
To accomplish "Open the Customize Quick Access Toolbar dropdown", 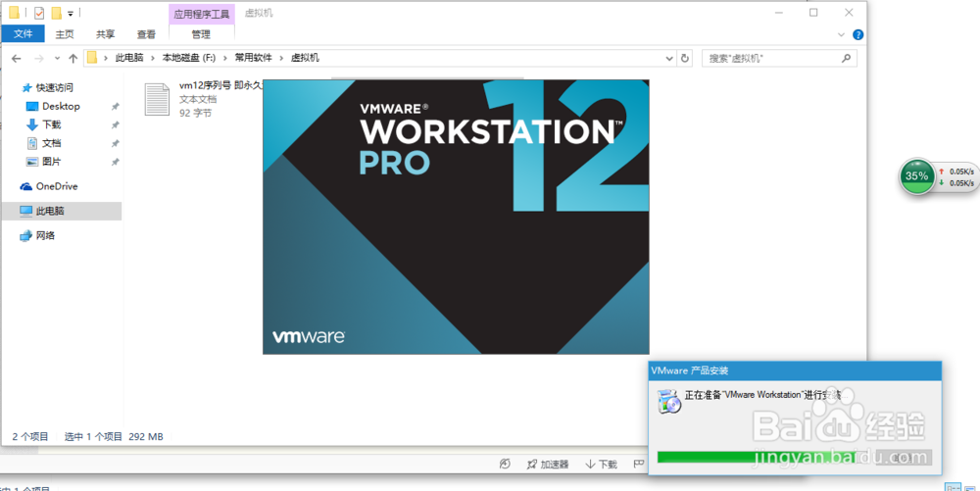I will click(70, 13).
